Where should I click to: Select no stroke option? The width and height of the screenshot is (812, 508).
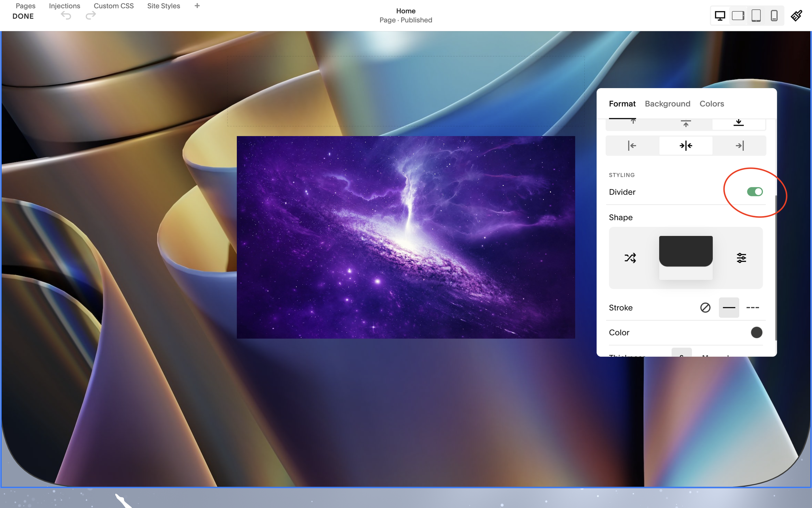(x=705, y=307)
